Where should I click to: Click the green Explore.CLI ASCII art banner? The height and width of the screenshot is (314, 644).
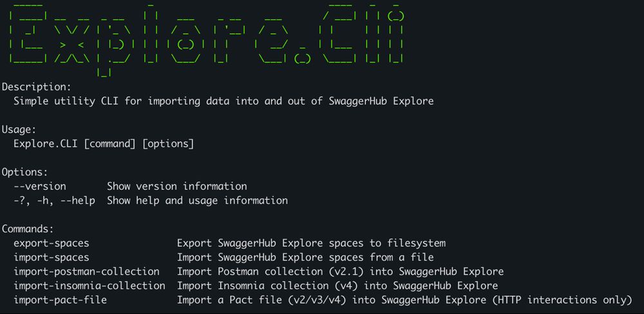point(207,41)
